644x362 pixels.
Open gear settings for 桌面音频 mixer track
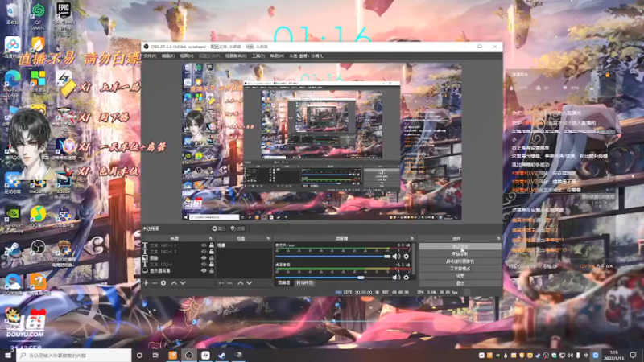point(407,277)
